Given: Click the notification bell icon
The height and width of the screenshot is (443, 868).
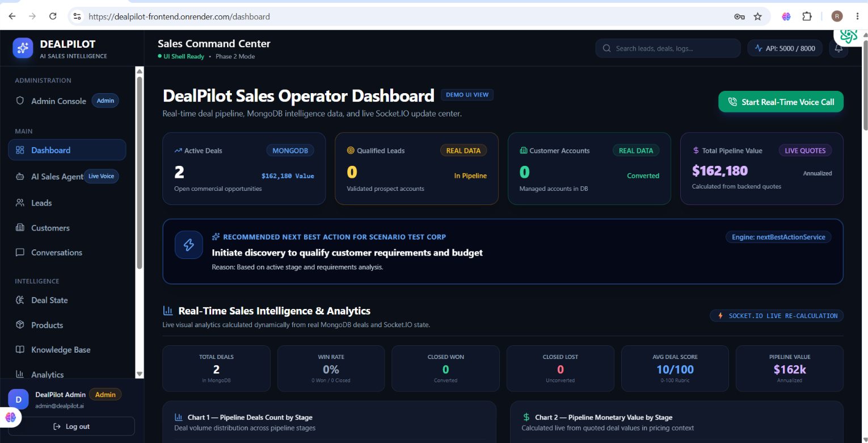Looking at the screenshot, I should [838, 48].
